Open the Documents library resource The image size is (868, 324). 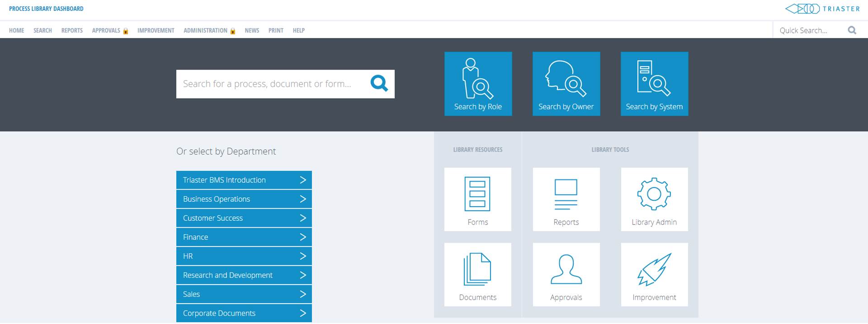478,275
